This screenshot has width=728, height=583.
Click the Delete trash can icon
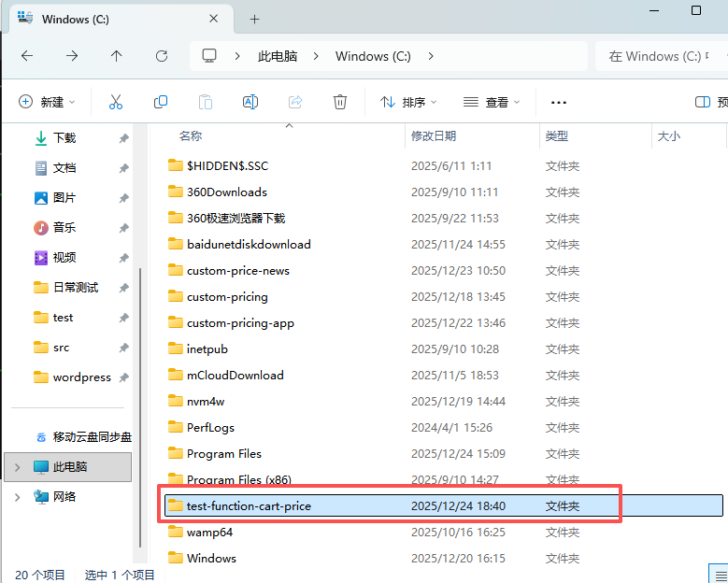[341, 102]
